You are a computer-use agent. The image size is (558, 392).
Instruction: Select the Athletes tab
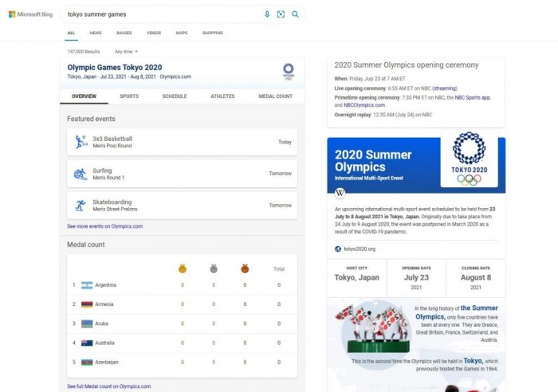(222, 96)
